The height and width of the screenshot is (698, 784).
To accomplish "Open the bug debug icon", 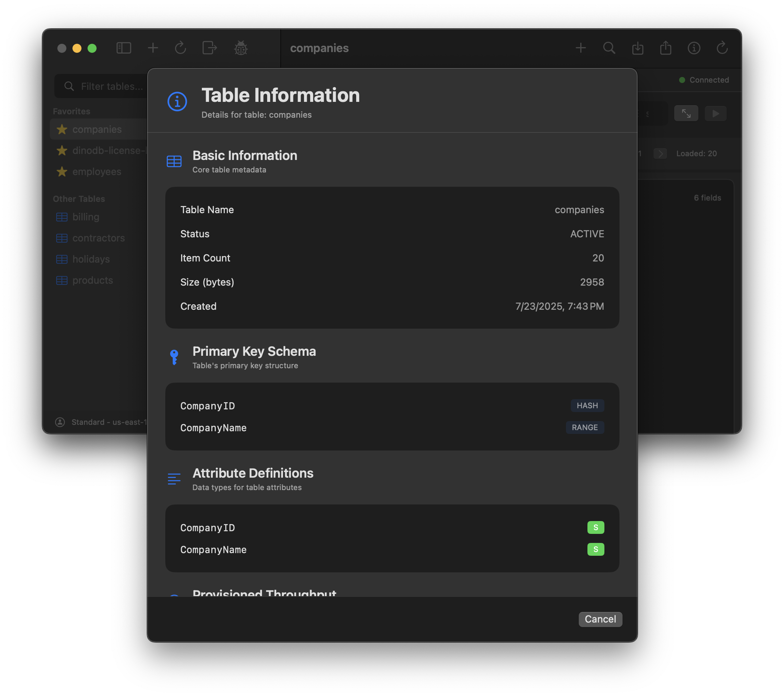I will (240, 48).
